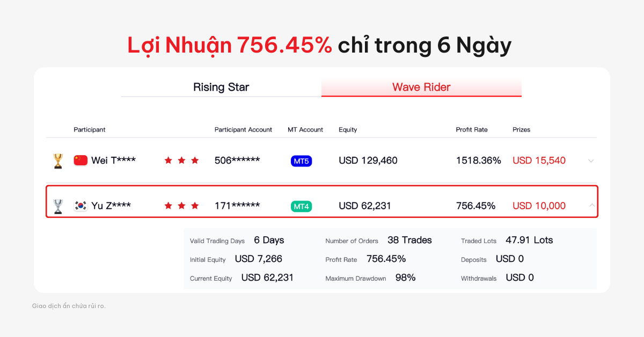Click the gold trophy icon for Wei T****
Image resolution: width=644 pixels, height=337 pixels.
58,160
